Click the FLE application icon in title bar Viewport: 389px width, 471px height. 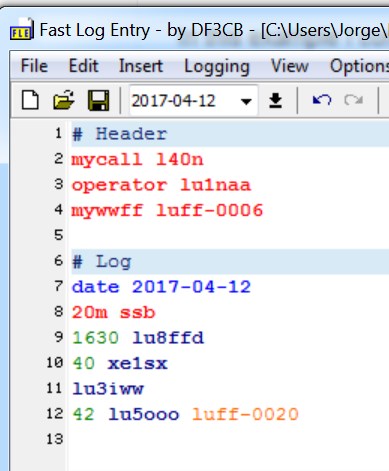21,30
